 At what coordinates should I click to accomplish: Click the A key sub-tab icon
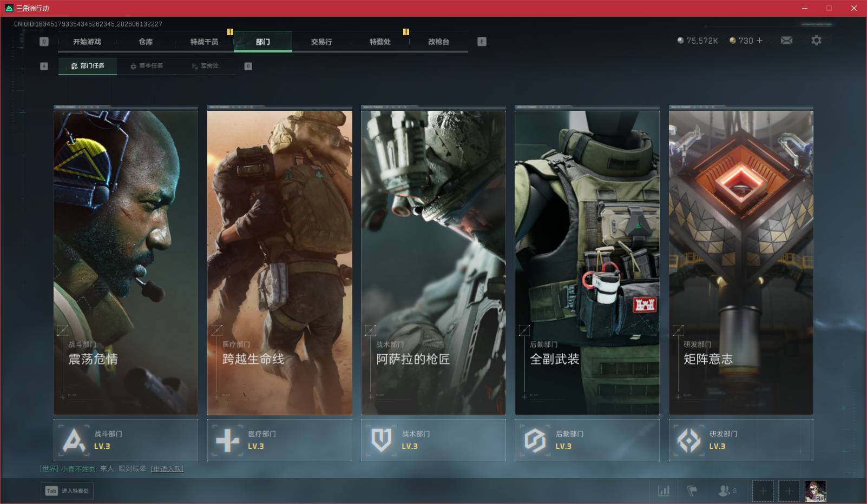click(44, 66)
